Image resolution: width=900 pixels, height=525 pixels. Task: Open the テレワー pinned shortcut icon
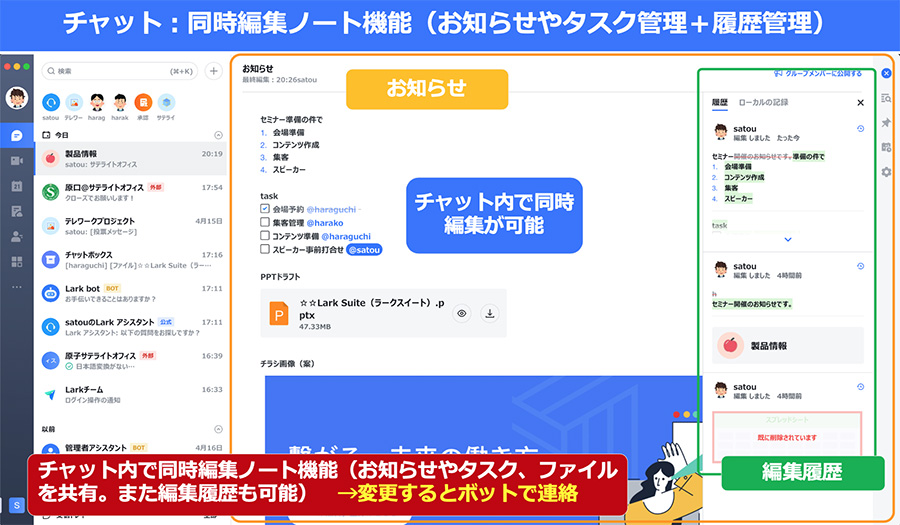(73, 103)
